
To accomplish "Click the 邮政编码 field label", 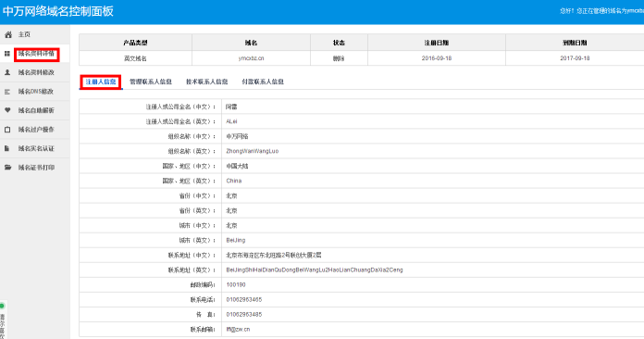I will [203, 284].
